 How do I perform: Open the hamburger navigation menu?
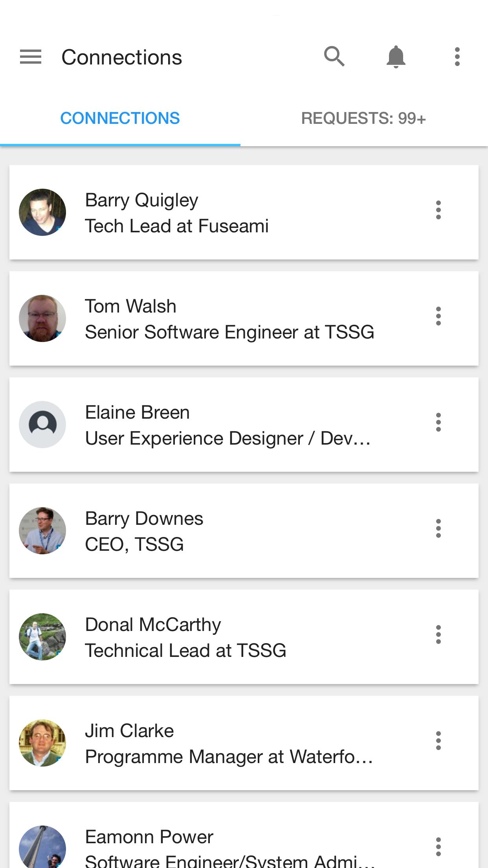(x=31, y=57)
